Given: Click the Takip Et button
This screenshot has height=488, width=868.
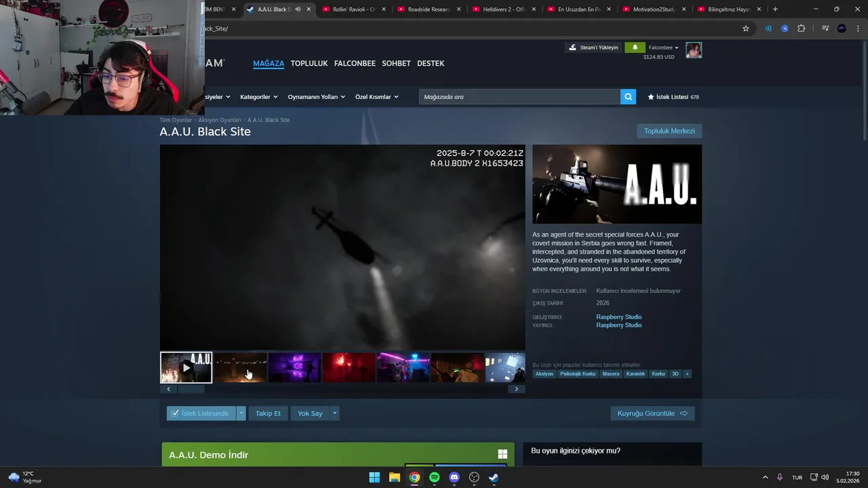Looking at the screenshot, I should tap(268, 413).
